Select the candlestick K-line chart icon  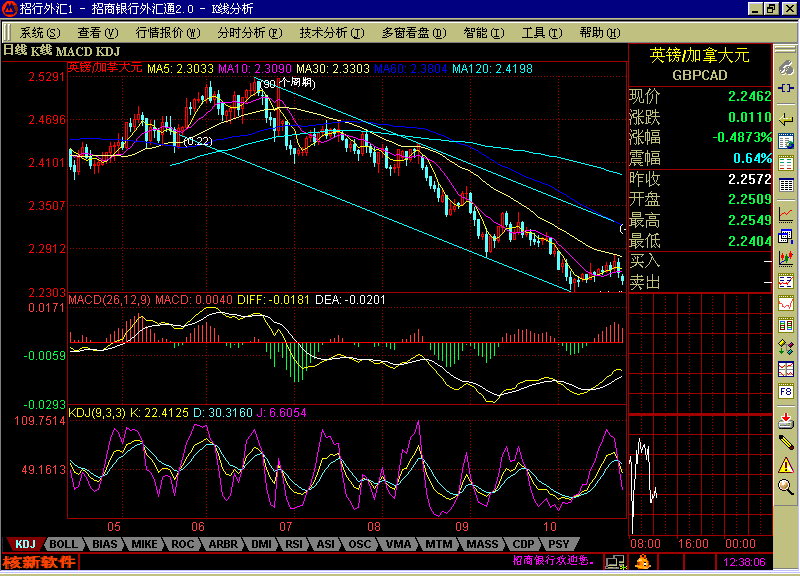[x=786, y=259]
